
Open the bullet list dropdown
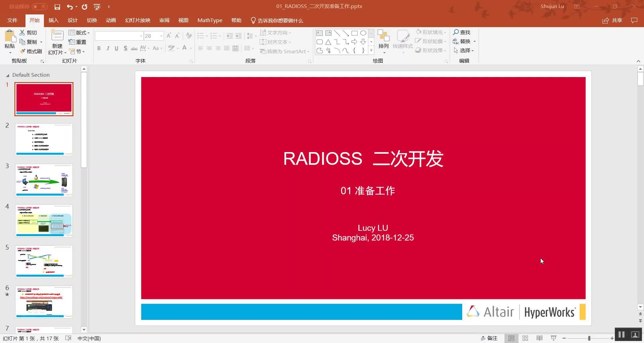click(206, 36)
